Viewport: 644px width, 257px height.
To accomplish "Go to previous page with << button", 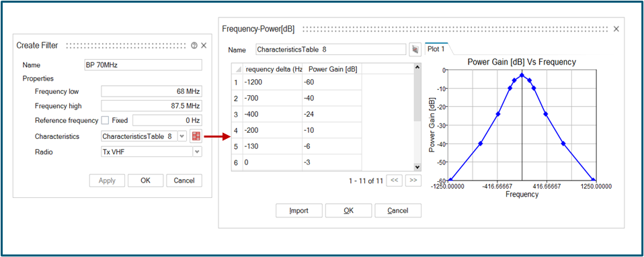I will click(394, 181).
